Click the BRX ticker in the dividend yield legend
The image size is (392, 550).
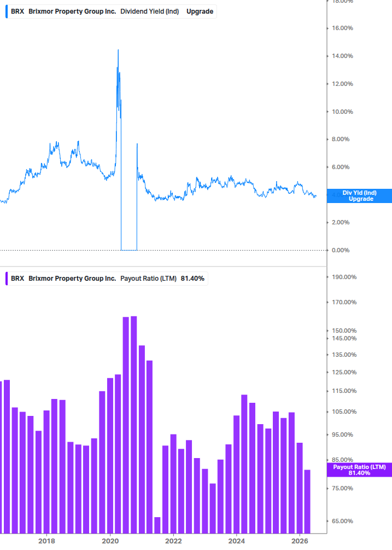[x=17, y=11]
